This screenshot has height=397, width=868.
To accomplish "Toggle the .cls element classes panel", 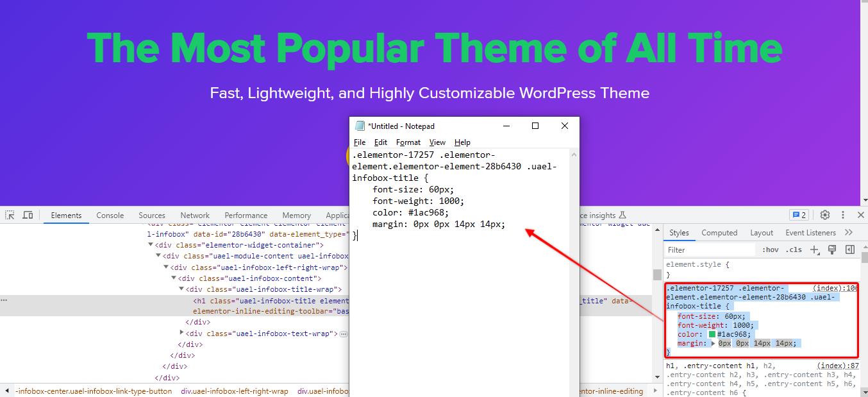I will pyautogui.click(x=794, y=249).
